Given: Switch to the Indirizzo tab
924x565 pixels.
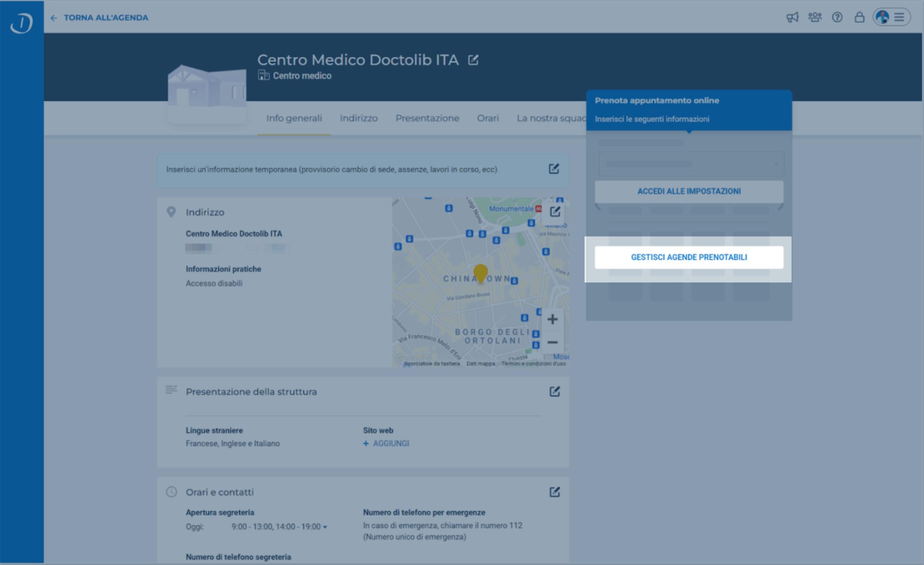Looking at the screenshot, I should (x=359, y=118).
